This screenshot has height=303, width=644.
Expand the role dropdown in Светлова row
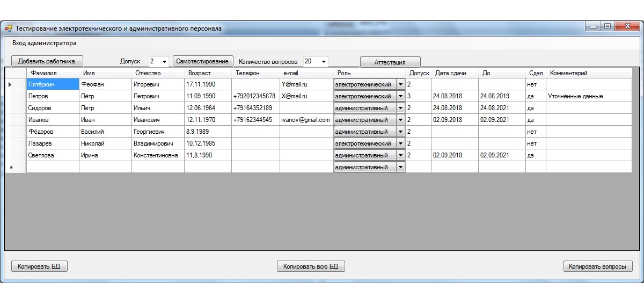[x=400, y=155]
